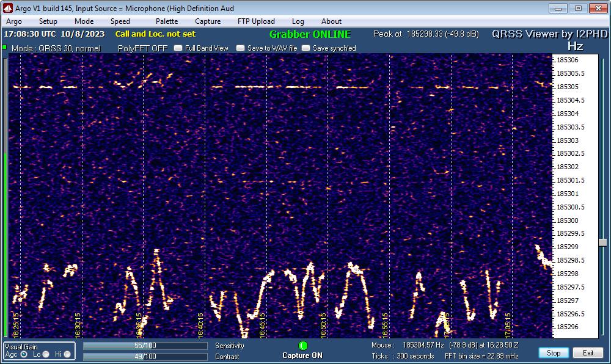Click the 16:25:15 time marker

tap(16, 325)
